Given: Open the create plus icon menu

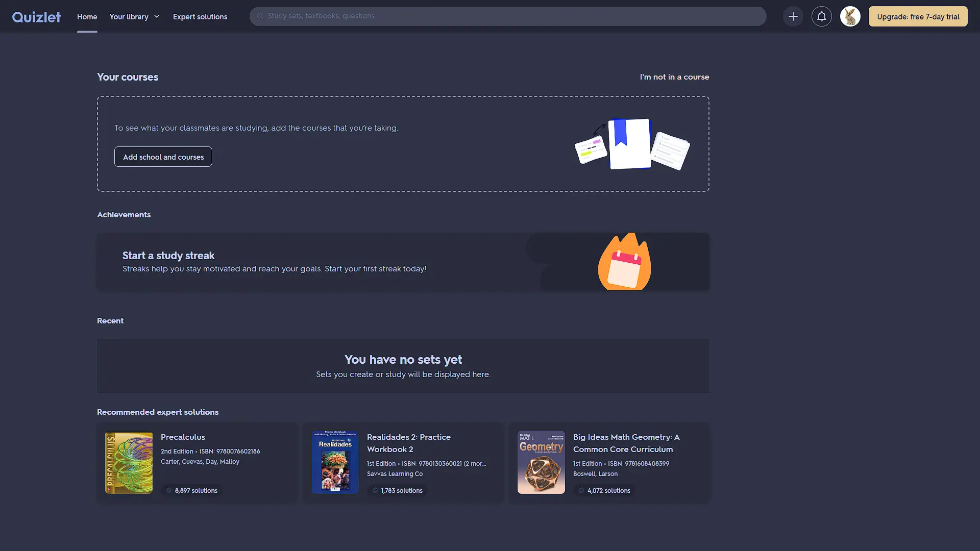Looking at the screenshot, I should click(x=793, y=16).
